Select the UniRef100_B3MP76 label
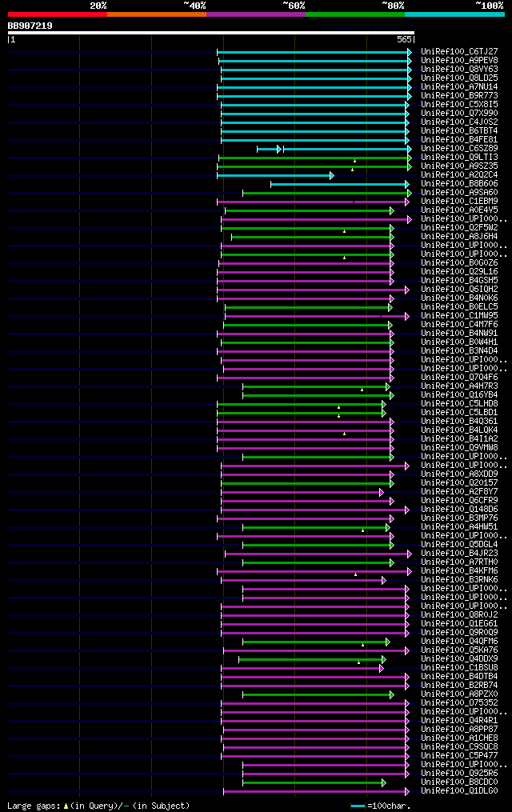This screenshot has width=512, height=812. click(x=459, y=518)
